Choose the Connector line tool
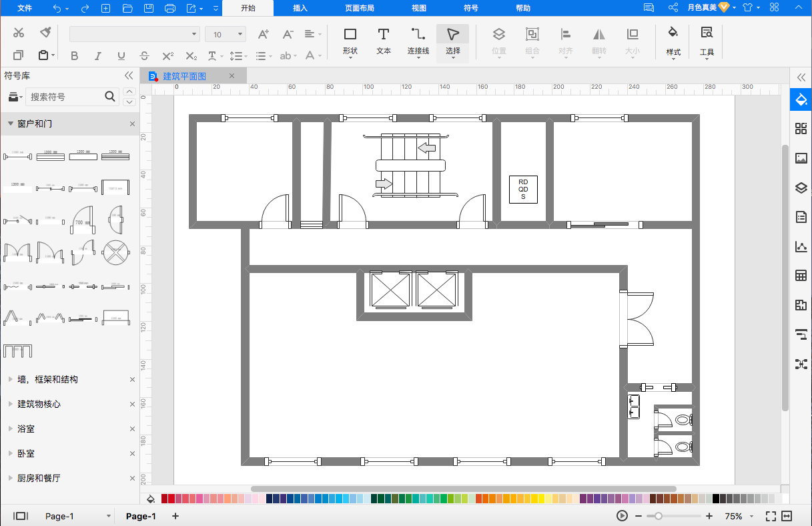The height and width of the screenshot is (526, 812). [418, 40]
